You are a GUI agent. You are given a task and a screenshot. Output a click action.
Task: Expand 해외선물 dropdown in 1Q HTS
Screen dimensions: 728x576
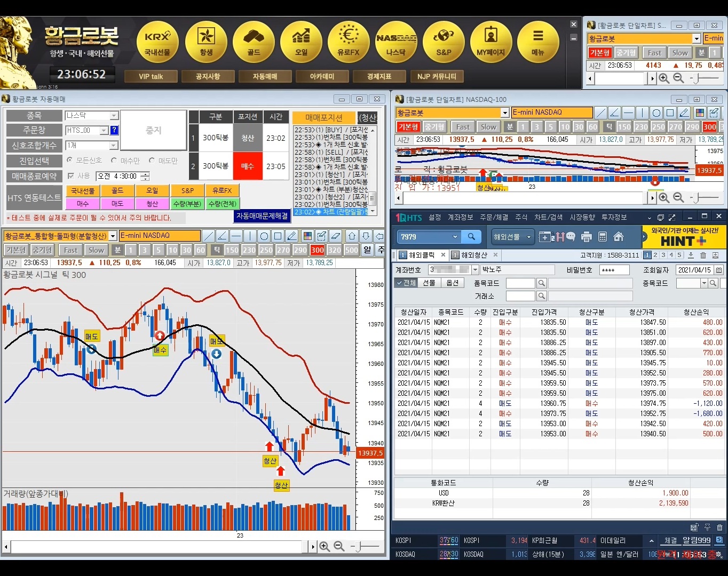[529, 237]
